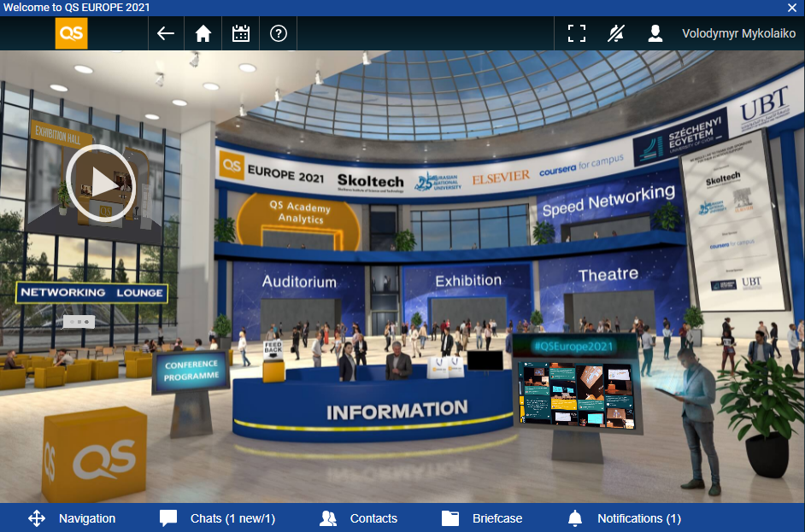The width and height of the screenshot is (805, 532).
Task: Enter the Networking Lounge sign
Action: (x=91, y=292)
